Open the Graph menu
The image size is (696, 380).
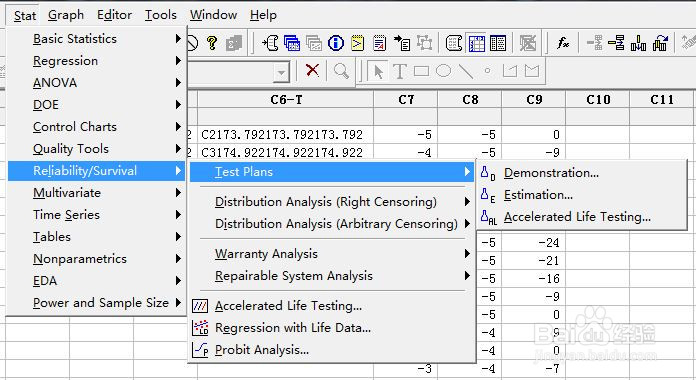66,15
